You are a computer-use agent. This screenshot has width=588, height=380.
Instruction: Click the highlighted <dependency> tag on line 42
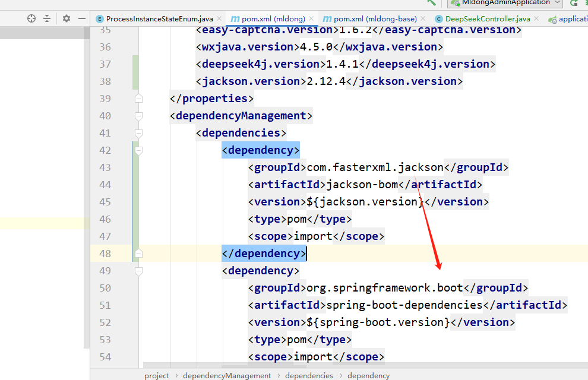pyautogui.click(x=261, y=150)
